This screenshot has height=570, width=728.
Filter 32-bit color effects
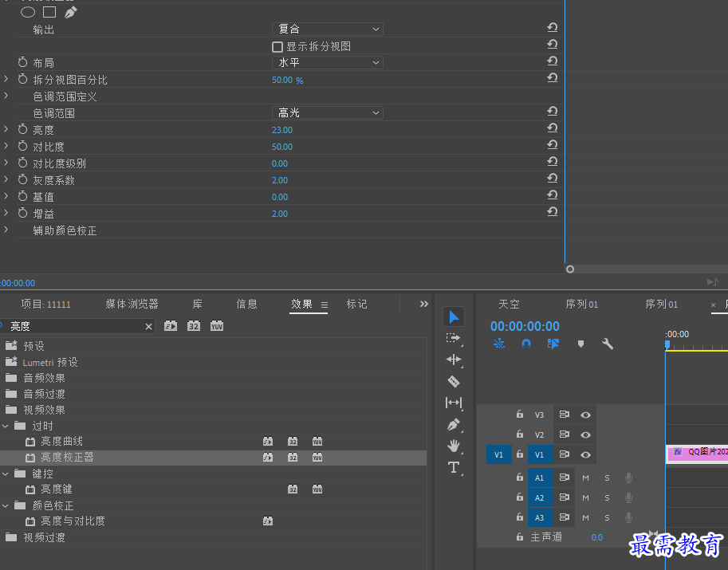click(194, 326)
